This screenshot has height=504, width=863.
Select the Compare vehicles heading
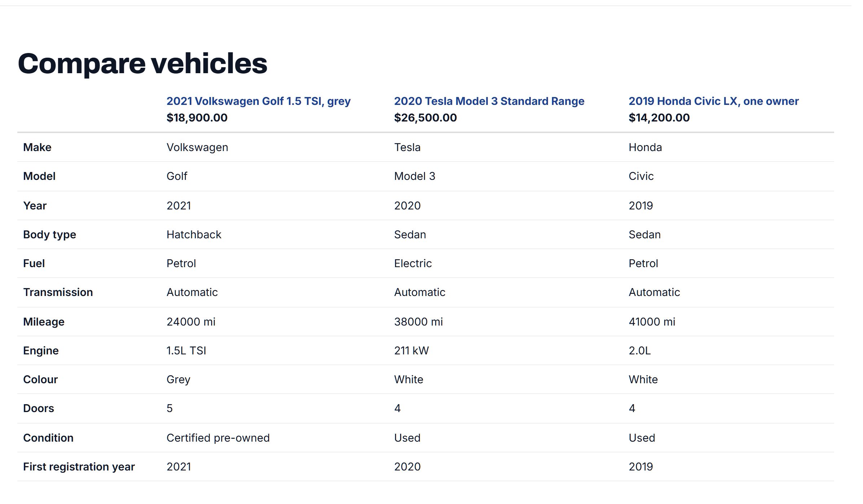(x=143, y=63)
